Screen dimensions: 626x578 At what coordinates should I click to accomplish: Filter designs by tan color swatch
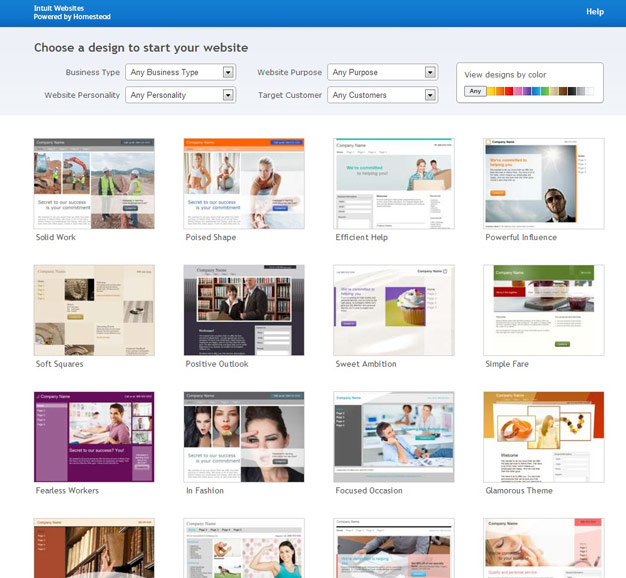[554, 91]
